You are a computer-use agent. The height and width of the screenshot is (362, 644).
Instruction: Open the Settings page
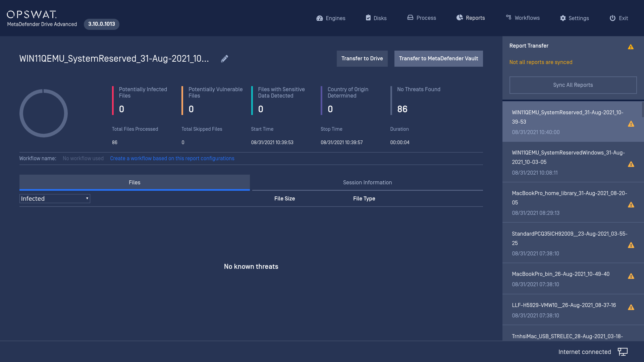574,18
